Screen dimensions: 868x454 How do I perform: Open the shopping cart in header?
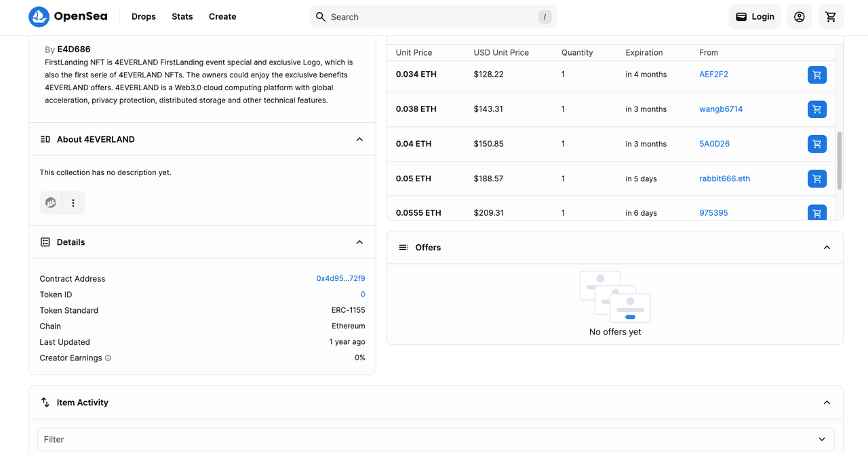[831, 17]
